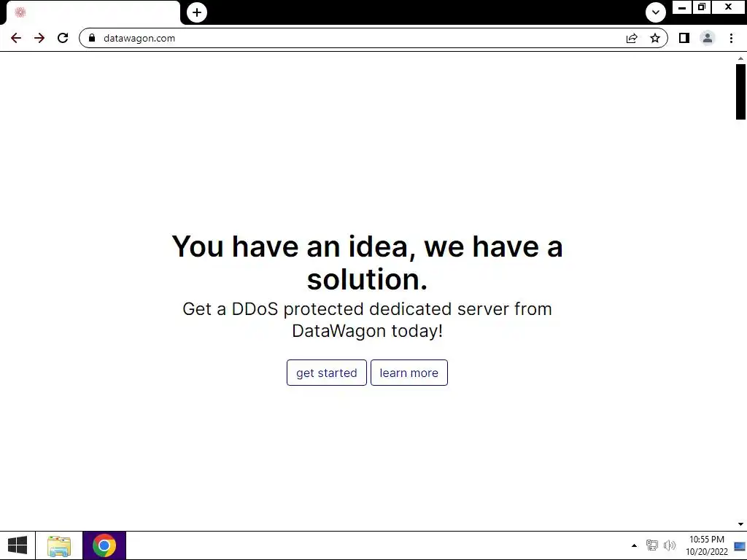This screenshot has width=747, height=560.
Task: Expand the tab search dropdown
Action: (656, 12)
